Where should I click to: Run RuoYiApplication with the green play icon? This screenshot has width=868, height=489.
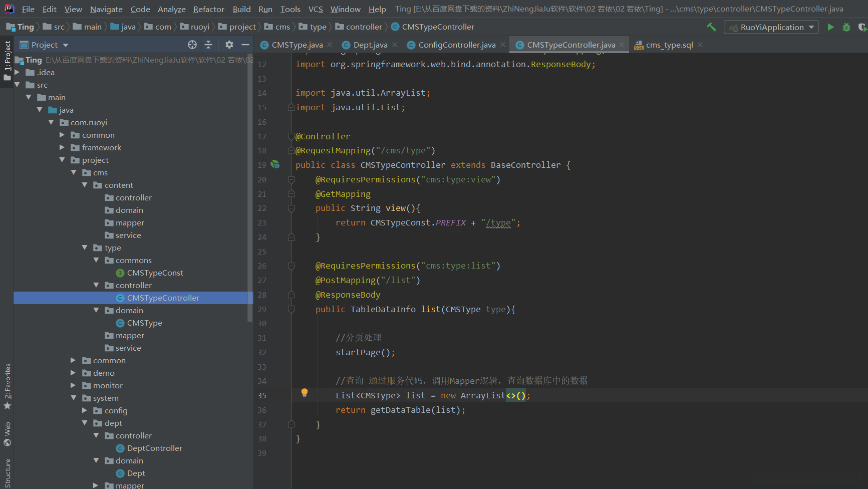point(830,27)
